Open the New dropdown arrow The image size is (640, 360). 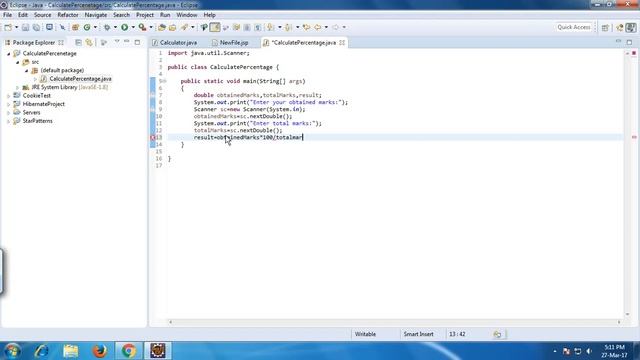16,27
